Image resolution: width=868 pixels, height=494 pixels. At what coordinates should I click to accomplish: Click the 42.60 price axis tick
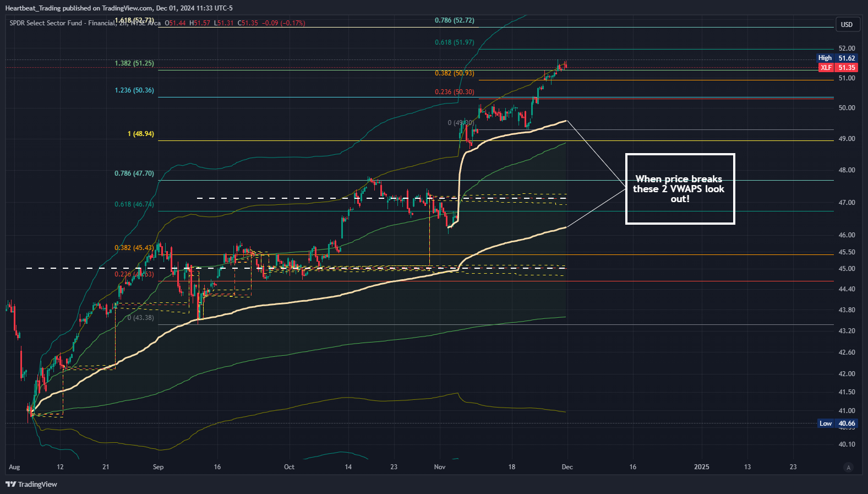(x=847, y=352)
